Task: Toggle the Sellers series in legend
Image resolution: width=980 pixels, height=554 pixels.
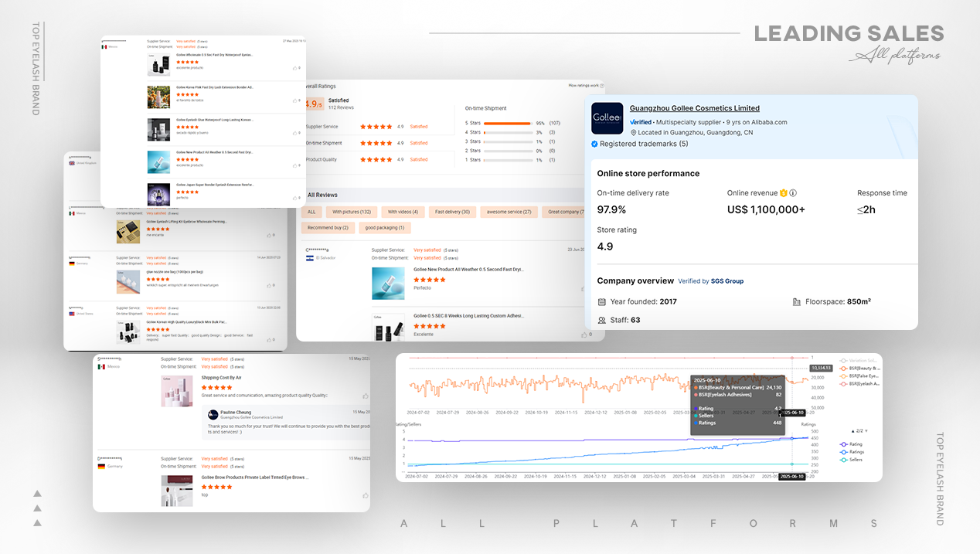Action: 852,460
